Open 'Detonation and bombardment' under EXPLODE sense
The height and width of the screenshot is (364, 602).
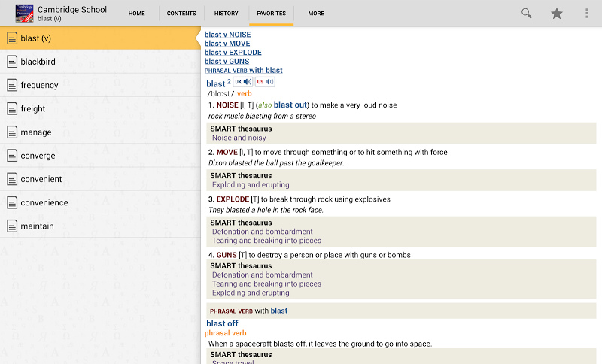(x=262, y=232)
